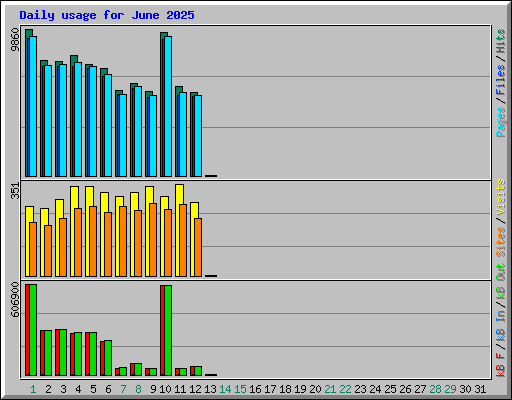The width and height of the screenshot is (512, 400).
Task: Click the green kB Out bar for day 6
Action: (108, 358)
